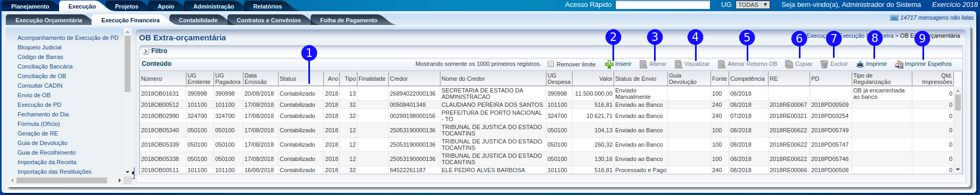Open Conciliação Bancária sidebar link
Viewport: 980px width, 195px height.
(x=45, y=66)
